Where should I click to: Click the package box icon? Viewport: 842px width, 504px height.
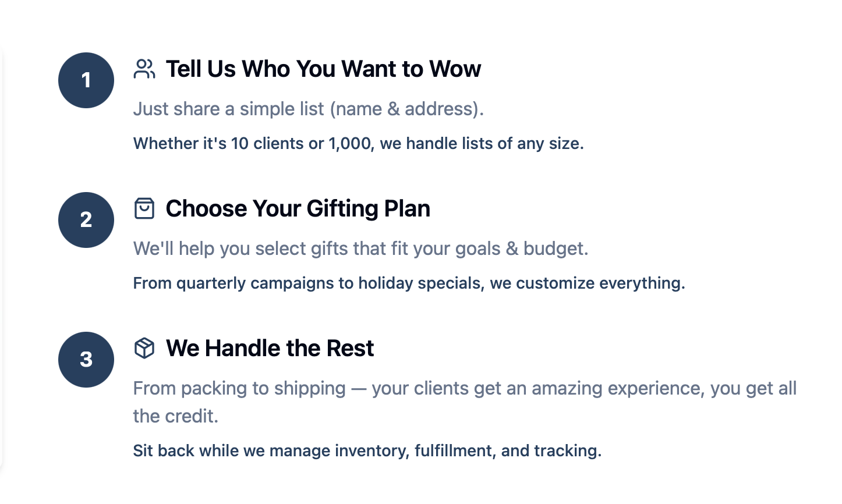coord(144,348)
